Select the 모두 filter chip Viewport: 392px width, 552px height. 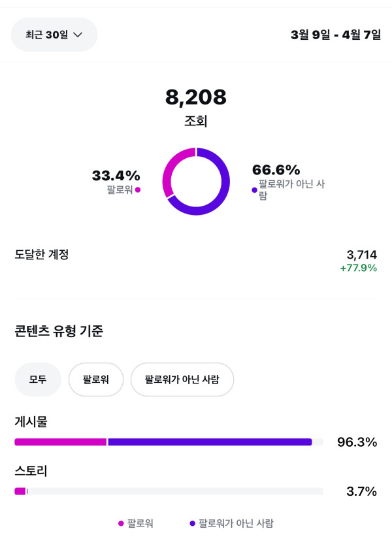pos(38,380)
